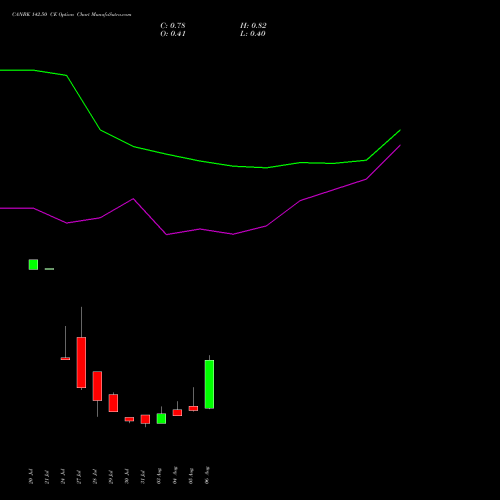500x500 pixels.
Task: Select the green candle for 20 Jul
Action: click(33, 264)
